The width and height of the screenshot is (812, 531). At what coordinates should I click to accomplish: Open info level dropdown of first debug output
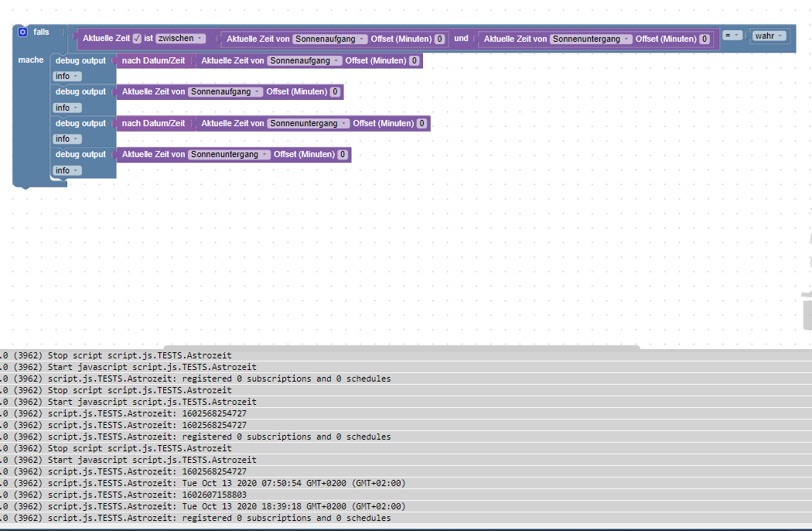tap(67, 76)
